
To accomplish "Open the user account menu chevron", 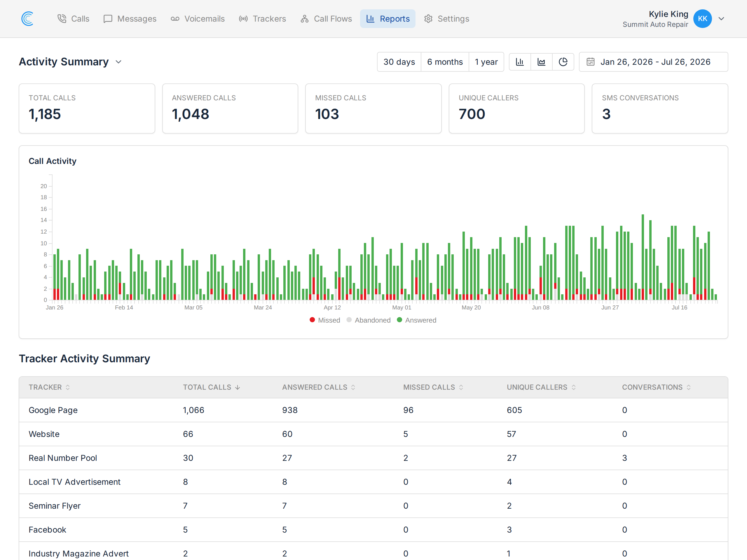I will (721, 19).
